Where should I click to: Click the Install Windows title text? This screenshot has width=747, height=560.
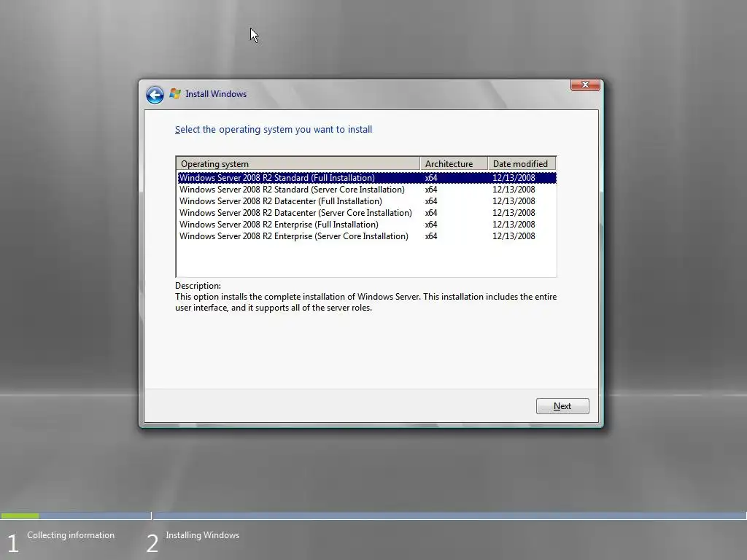pos(216,94)
